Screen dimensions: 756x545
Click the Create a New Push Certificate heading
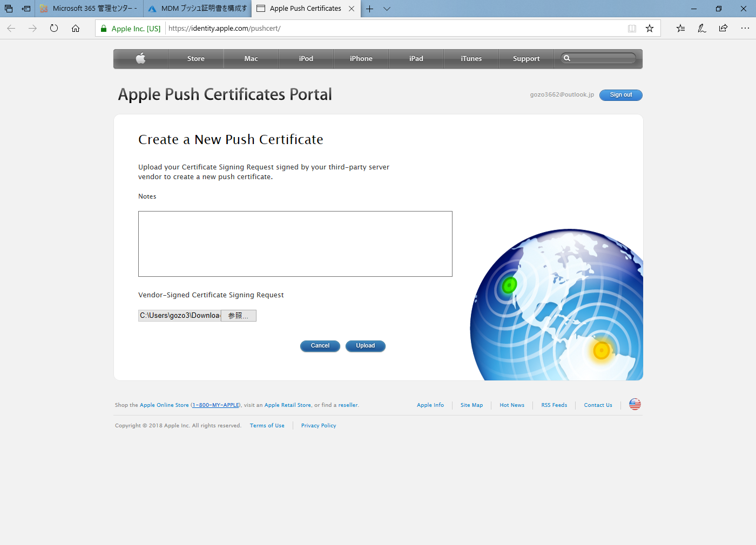231,140
